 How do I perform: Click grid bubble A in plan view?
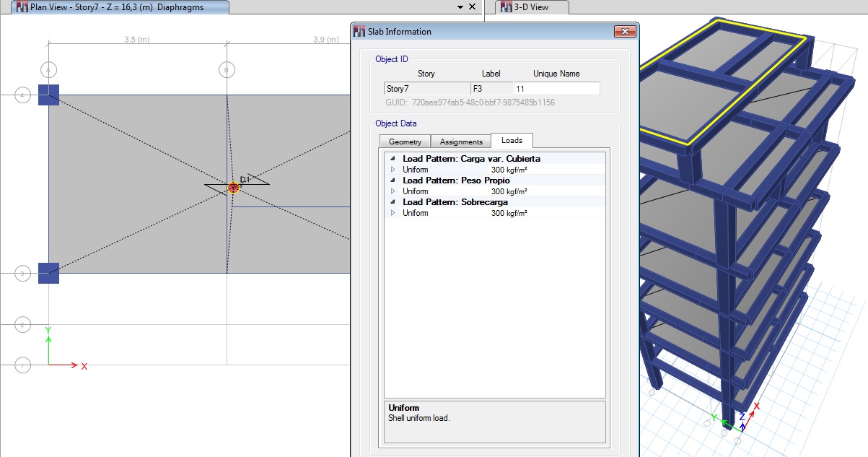[x=48, y=69]
